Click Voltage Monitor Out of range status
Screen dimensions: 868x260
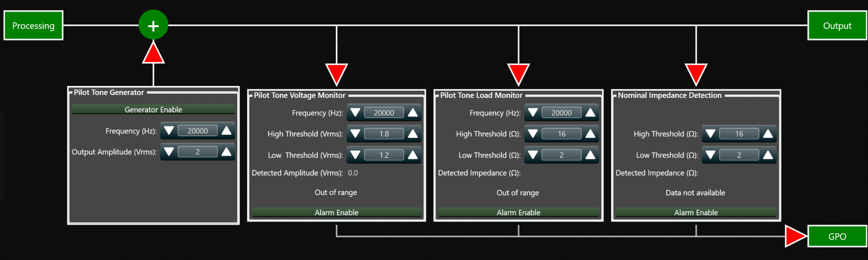click(336, 192)
